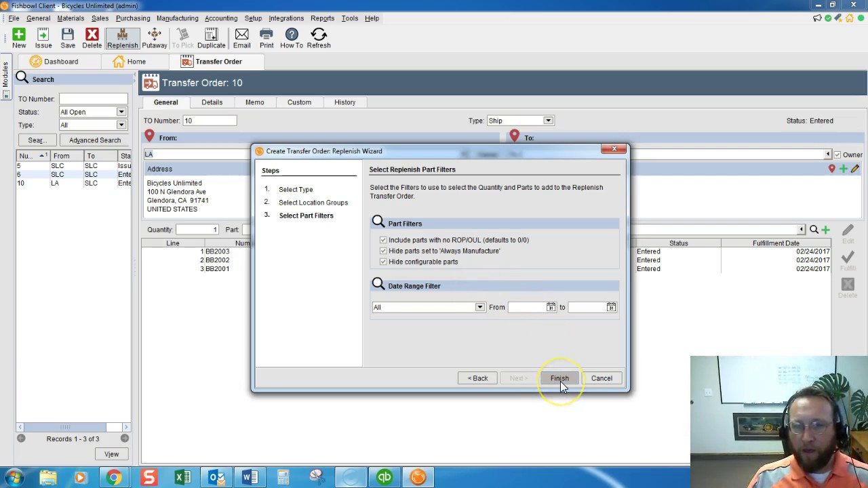Image resolution: width=868 pixels, height=488 pixels.
Task: Click Cancel in the Replenish Wizard
Action: tap(601, 378)
